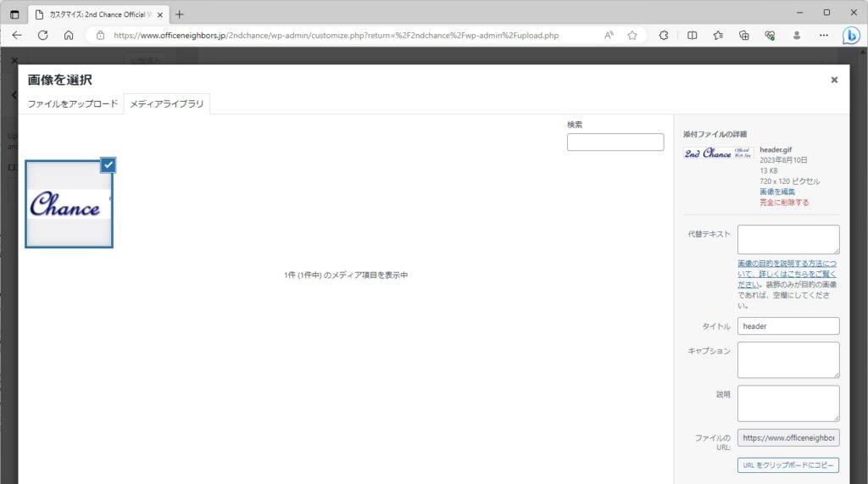
Task: Reload the page with the refresh icon
Action: pyautogui.click(x=42, y=36)
